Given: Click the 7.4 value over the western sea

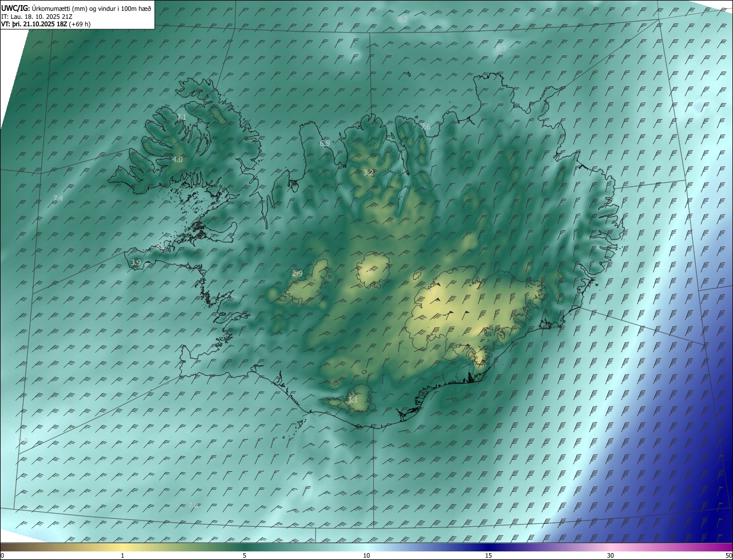Looking at the screenshot, I should click(58, 198).
